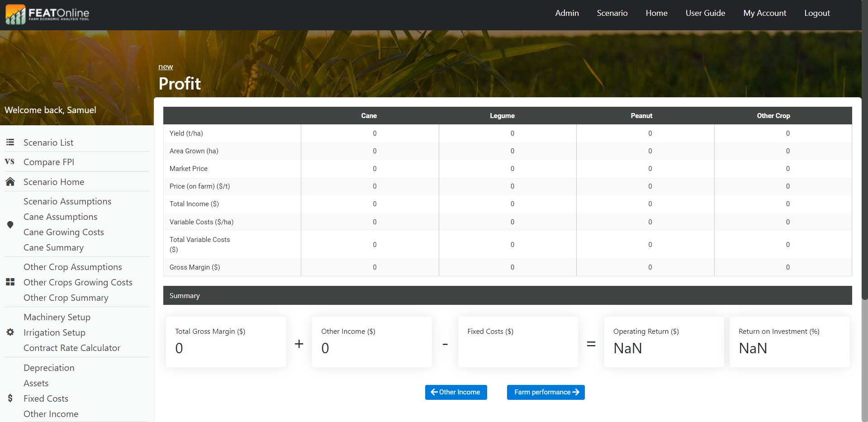The height and width of the screenshot is (422, 868).
Task: Click the Scenario List icon in sidebar
Action: pos(10,142)
